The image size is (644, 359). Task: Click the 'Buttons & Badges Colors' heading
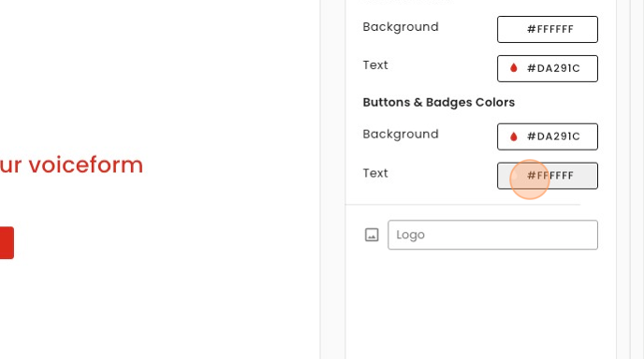[x=439, y=103]
